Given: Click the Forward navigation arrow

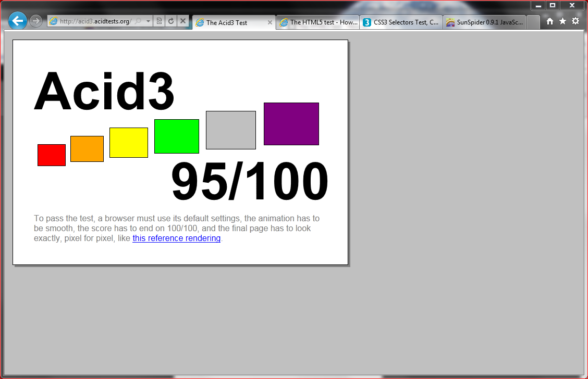Looking at the screenshot, I should tap(35, 21).
